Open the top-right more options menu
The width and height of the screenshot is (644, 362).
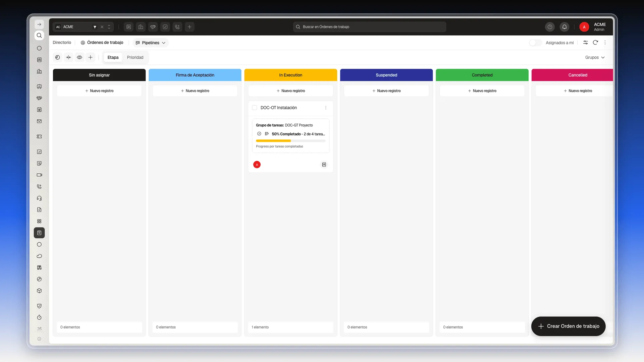[x=605, y=43]
